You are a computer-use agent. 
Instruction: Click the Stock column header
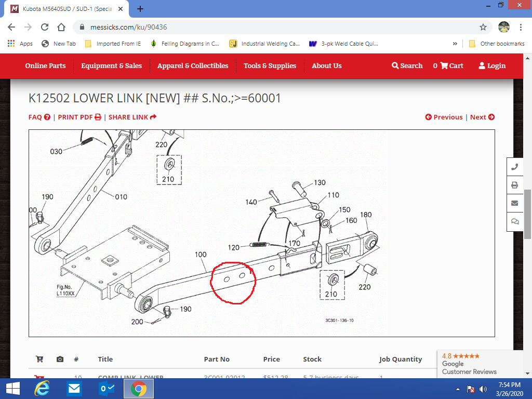pos(312,359)
